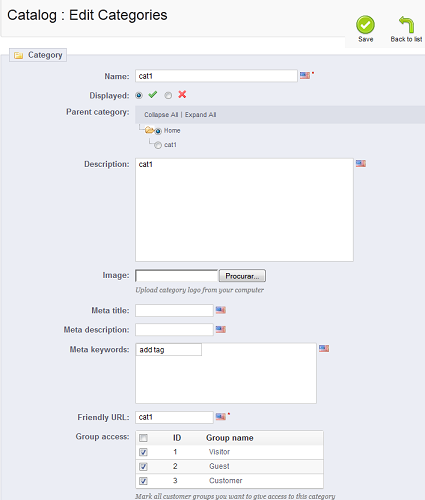Click the Back to list arrow icon
Image resolution: width=425 pixels, height=500 pixels.
point(406,25)
